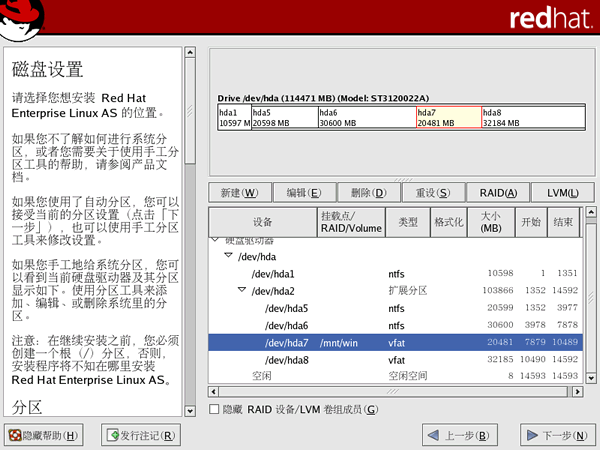
Task: Click the New (新建) partition button
Action: tap(240, 192)
